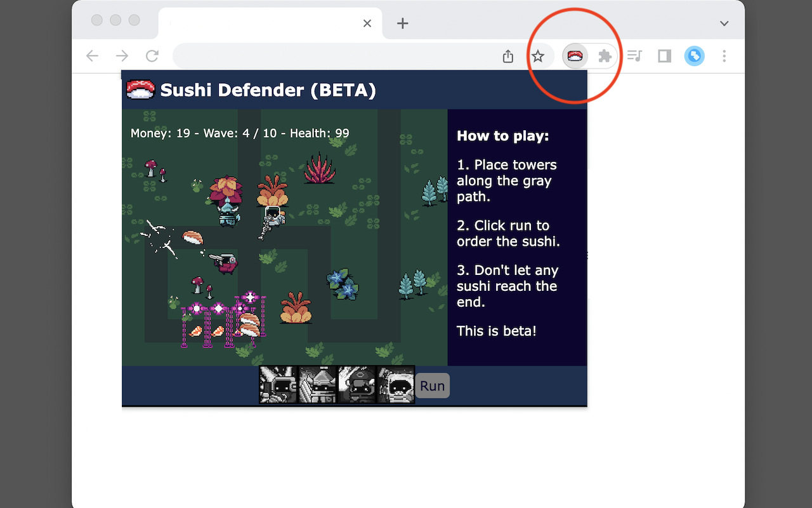
Task: Click the chevron at the window's top right
Action: pos(724,23)
